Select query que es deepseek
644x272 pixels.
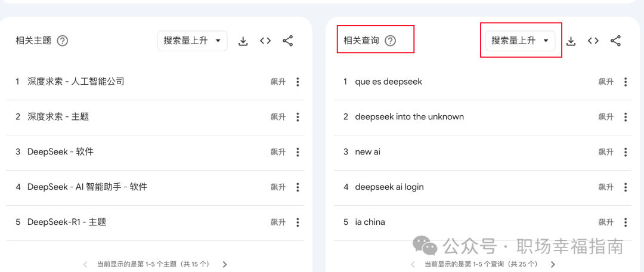389,82
